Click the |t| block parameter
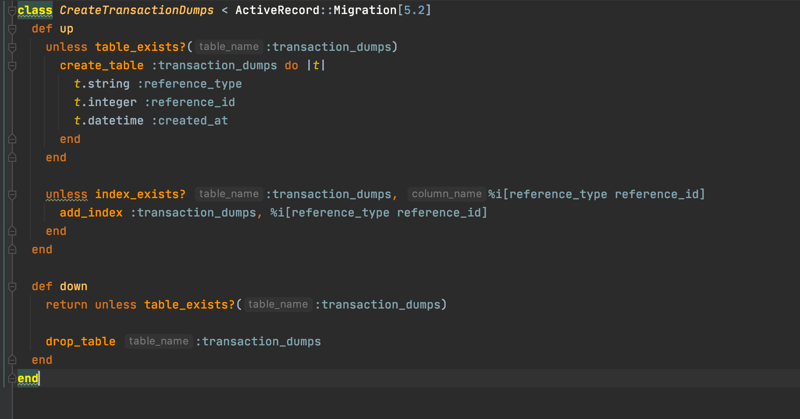The image size is (800, 419). coord(316,65)
